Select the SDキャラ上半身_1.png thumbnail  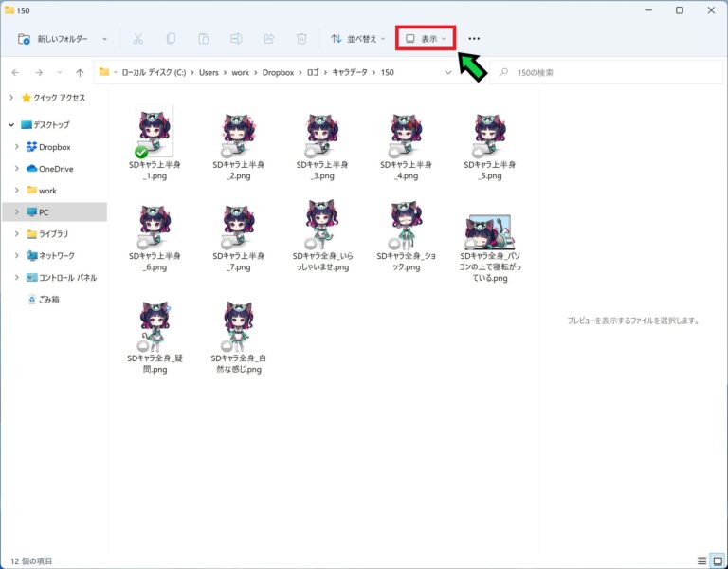pyautogui.click(x=155, y=136)
